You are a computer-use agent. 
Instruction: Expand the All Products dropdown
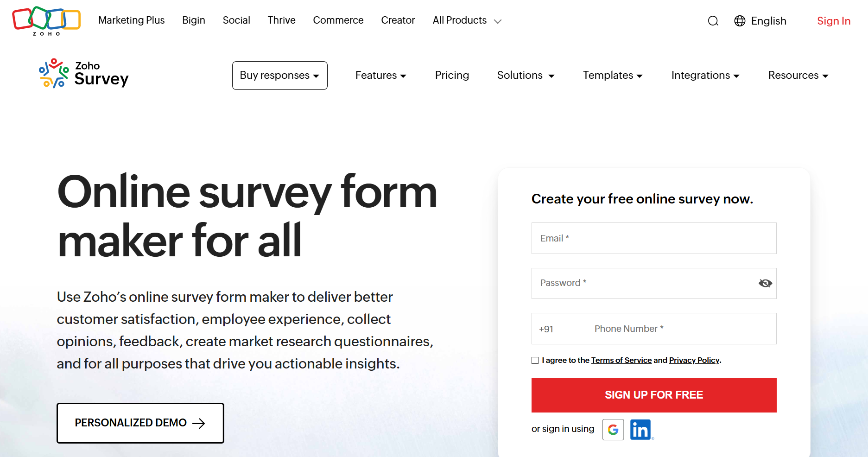pyautogui.click(x=466, y=20)
